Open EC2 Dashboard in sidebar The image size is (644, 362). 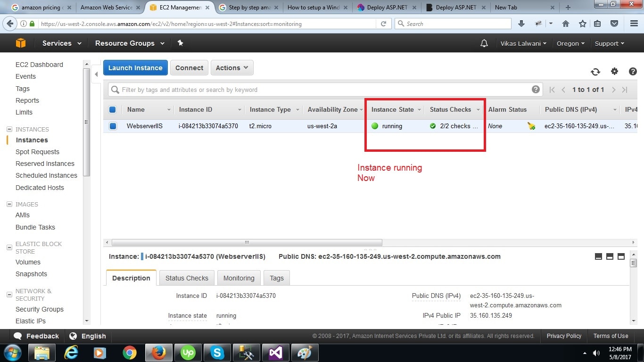pos(39,65)
